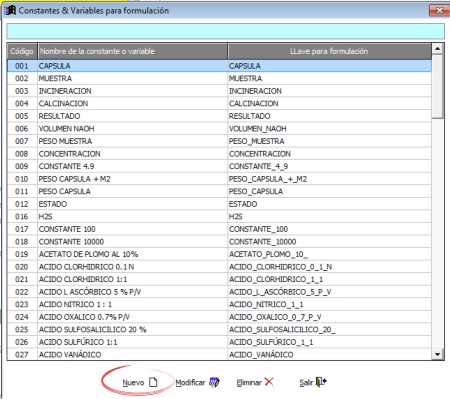This screenshot has width=450, height=399.
Task: Click the LLave para formulación header
Action: click(x=329, y=51)
